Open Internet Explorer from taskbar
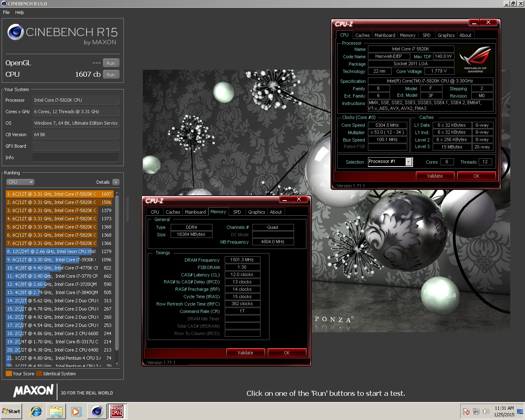This screenshot has width=525, height=420. pos(37,411)
